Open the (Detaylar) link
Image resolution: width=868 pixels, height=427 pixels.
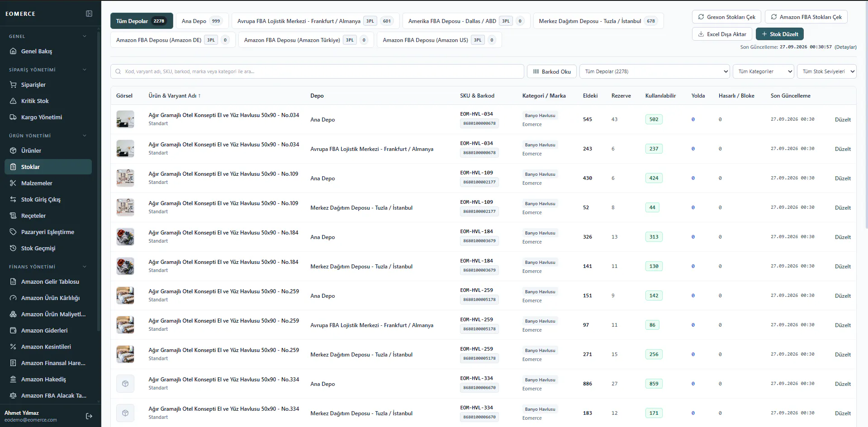point(845,47)
